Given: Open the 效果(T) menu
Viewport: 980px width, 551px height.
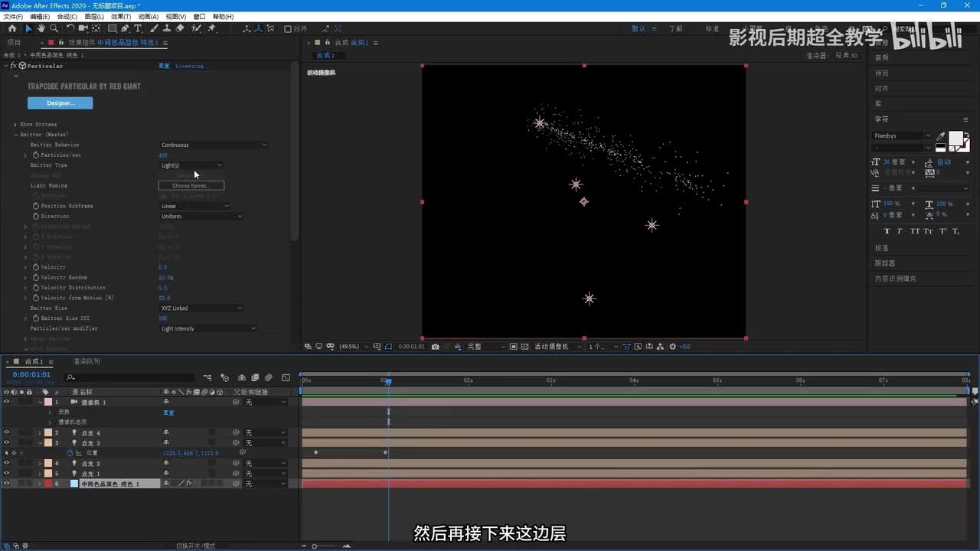Looking at the screenshot, I should 121,16.
